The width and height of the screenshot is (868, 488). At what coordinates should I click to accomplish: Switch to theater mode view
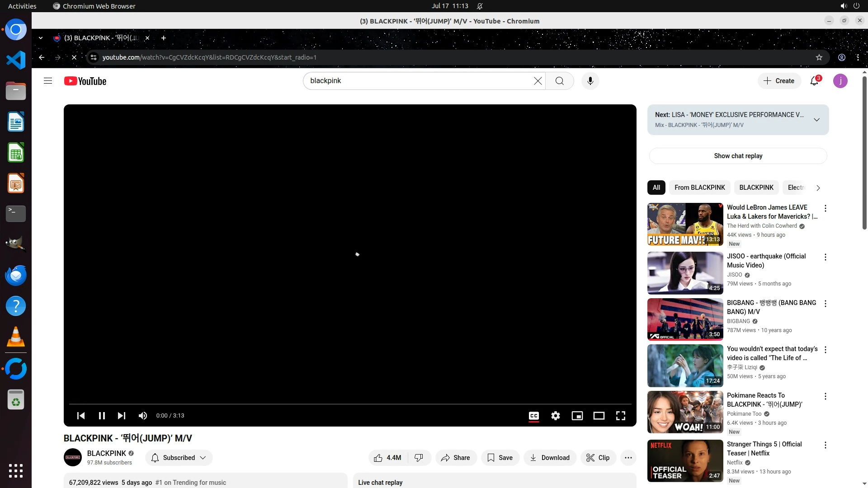(x=599, y=416)
